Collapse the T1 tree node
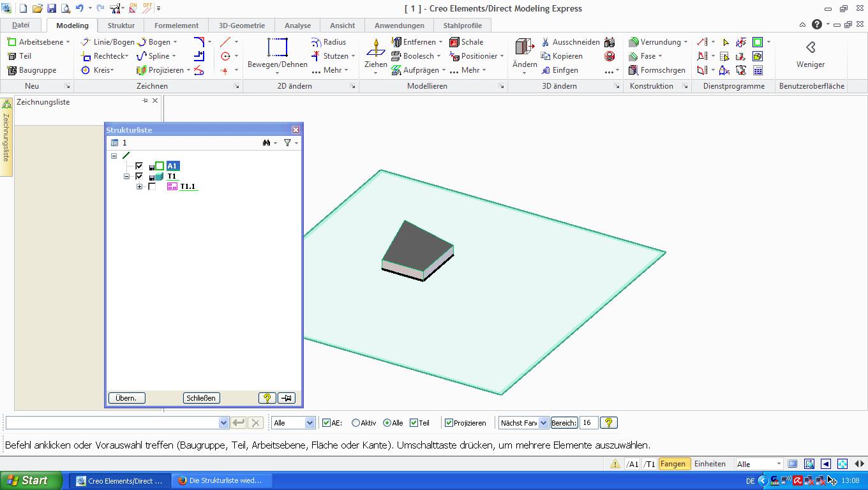Image resolution: width=868 pixels, height=490 pixels. tap(126, 176)
